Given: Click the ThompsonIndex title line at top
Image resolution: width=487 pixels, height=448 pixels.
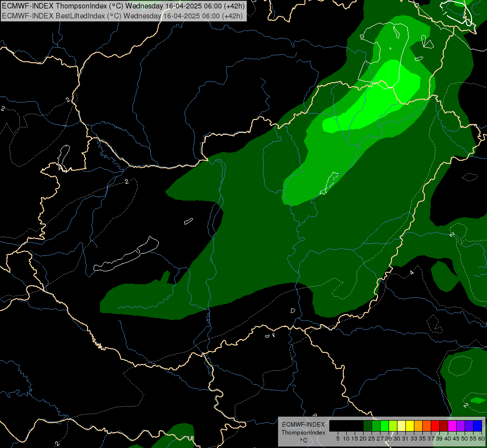Looking at the screenshot, I should [123, 5].
